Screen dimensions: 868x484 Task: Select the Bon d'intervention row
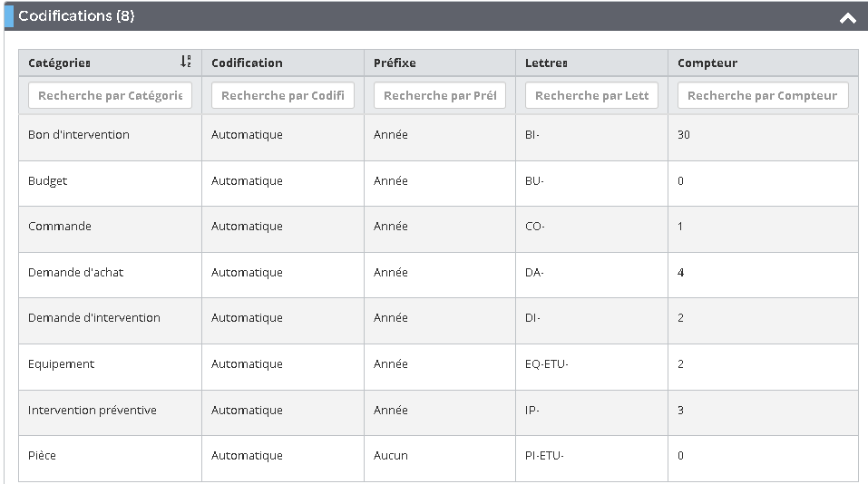click(79, 135)
